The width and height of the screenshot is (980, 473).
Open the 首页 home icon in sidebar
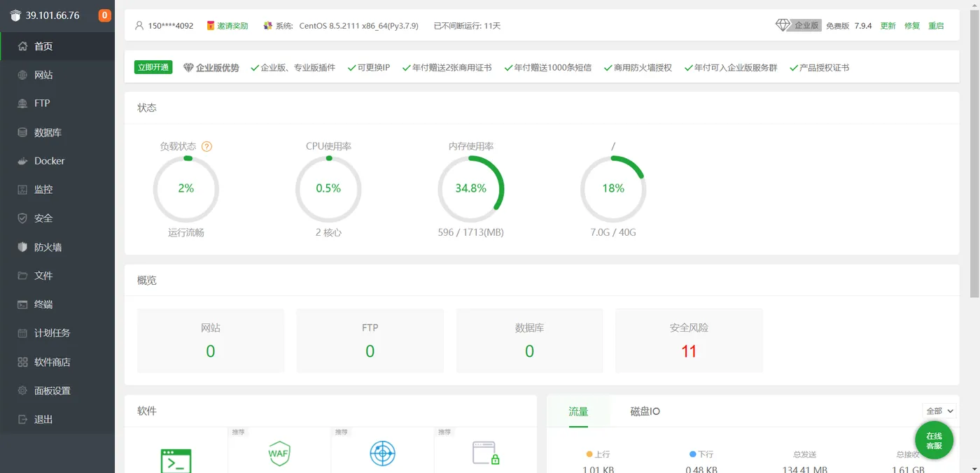(x=22, y=46)
